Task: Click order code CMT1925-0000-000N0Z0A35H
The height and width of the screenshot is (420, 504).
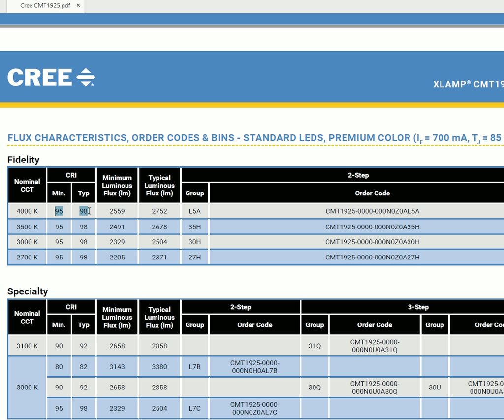Action: (x=373, y=227)
